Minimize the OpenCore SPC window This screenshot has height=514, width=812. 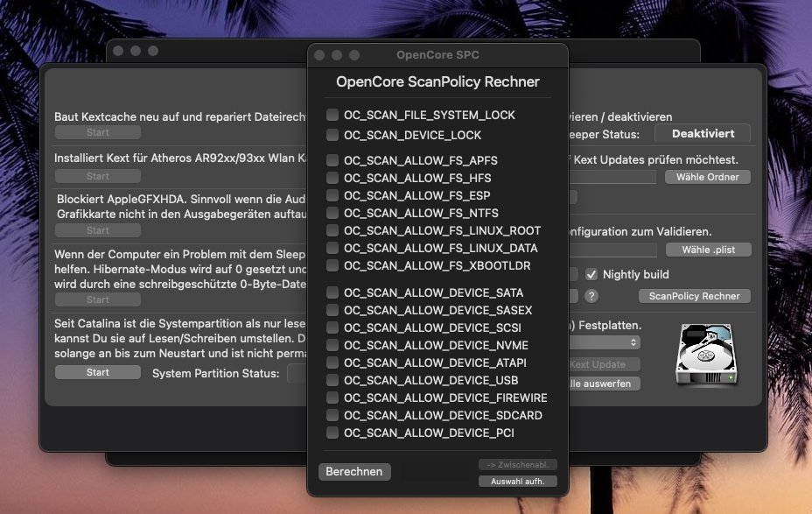point(337,55)
